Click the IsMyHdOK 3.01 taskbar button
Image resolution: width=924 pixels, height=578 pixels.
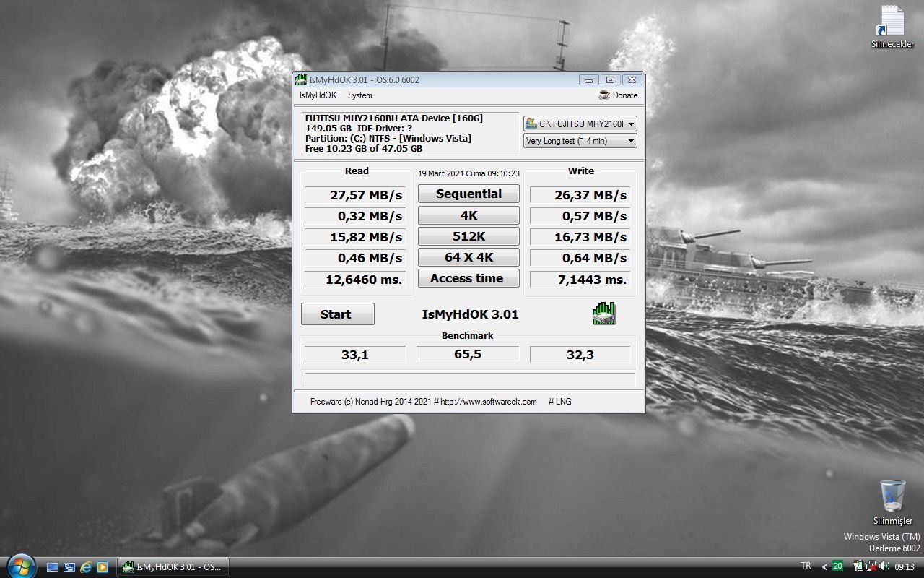[x=173, y=567]
